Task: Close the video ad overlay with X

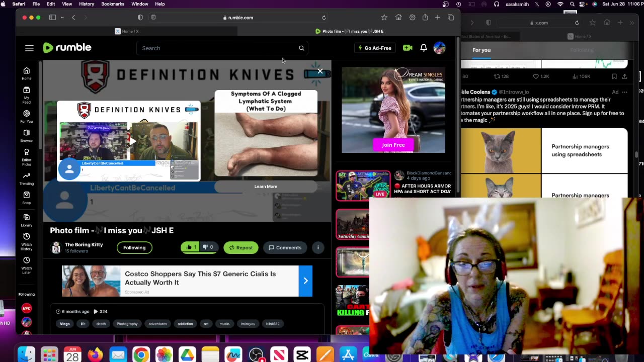Action: [320, 71]
